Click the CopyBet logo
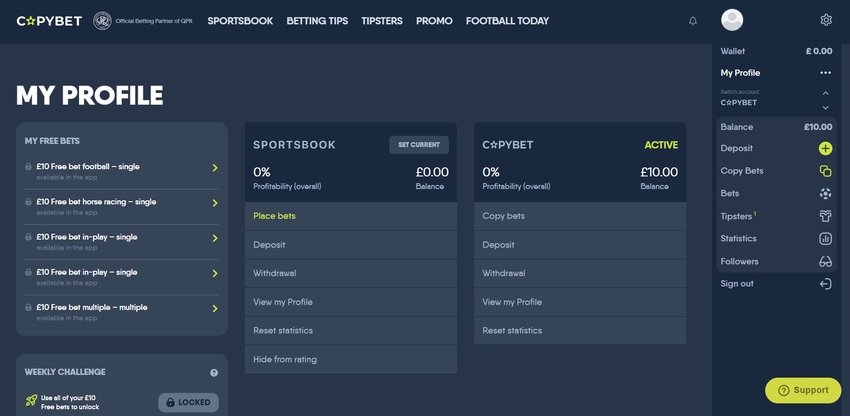Image resolution: width=850 pixels, height=416 pixels. click(x=49, y=21)
